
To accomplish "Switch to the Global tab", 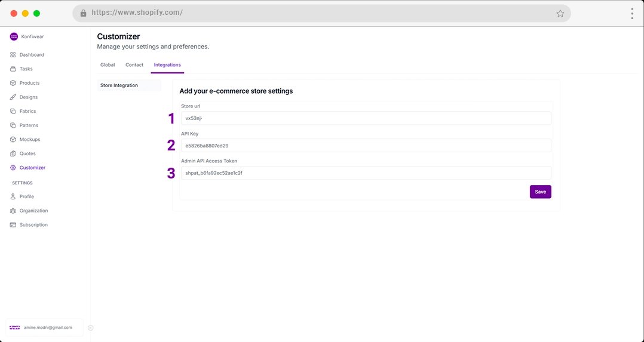I will [x=108, y=64].
